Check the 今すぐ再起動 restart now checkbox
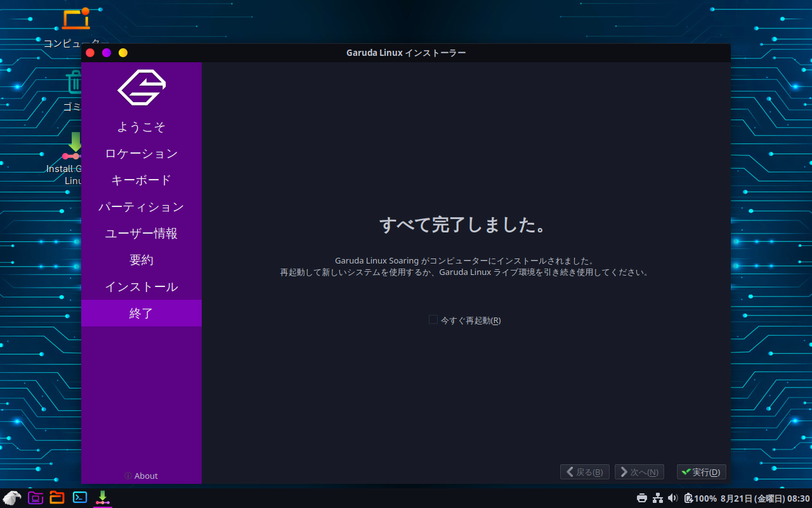The width and height of the screenshot is (812, 508). click(x=433, y=320)
